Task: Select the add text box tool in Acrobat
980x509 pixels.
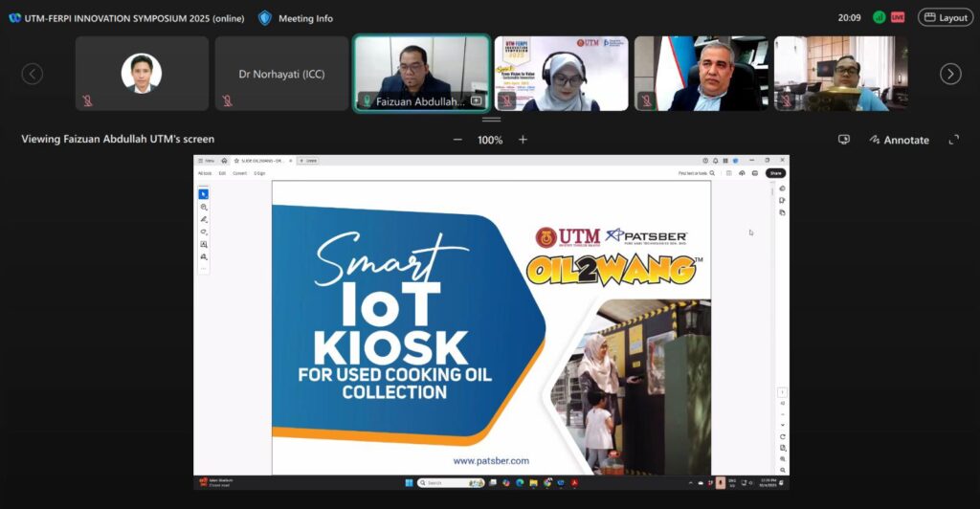Action: point(204,244)
